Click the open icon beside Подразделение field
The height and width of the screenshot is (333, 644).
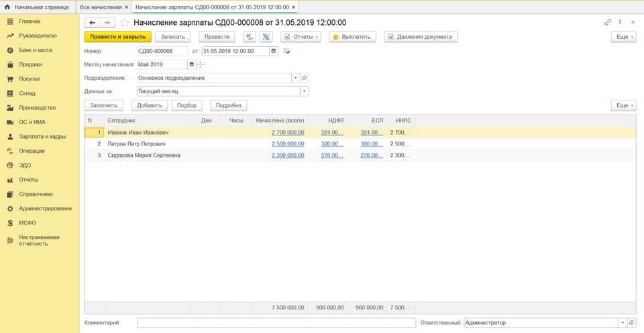304,78
